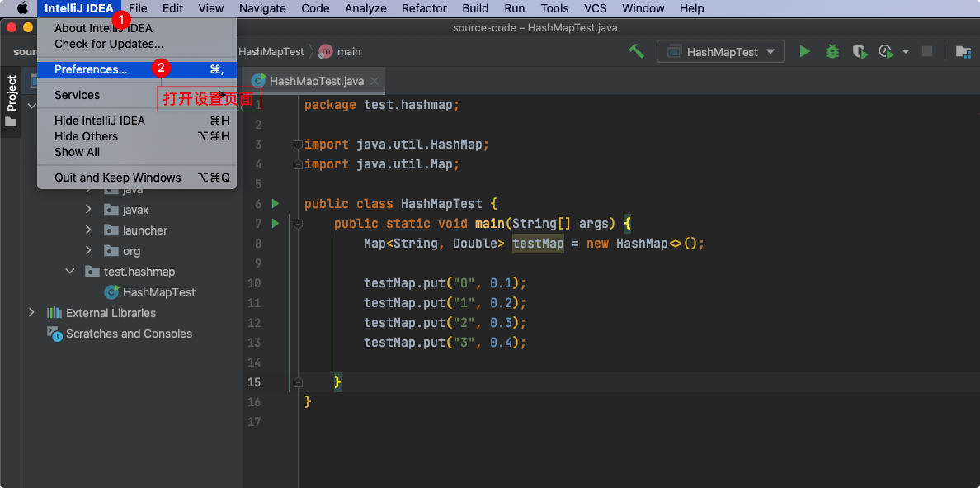Open the HashMapTest run configuration dropdown
The height and width of the screenshot is (488, 980).
721,52
